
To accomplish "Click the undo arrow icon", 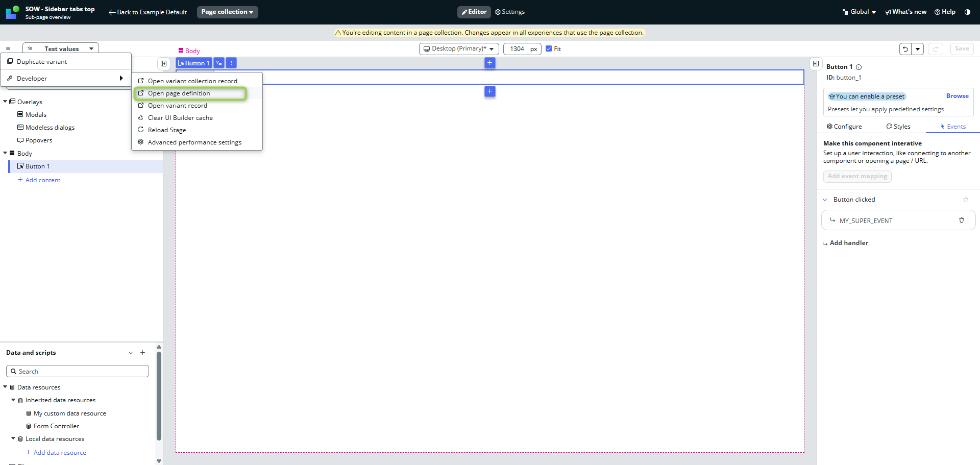I will click(905, 49).
